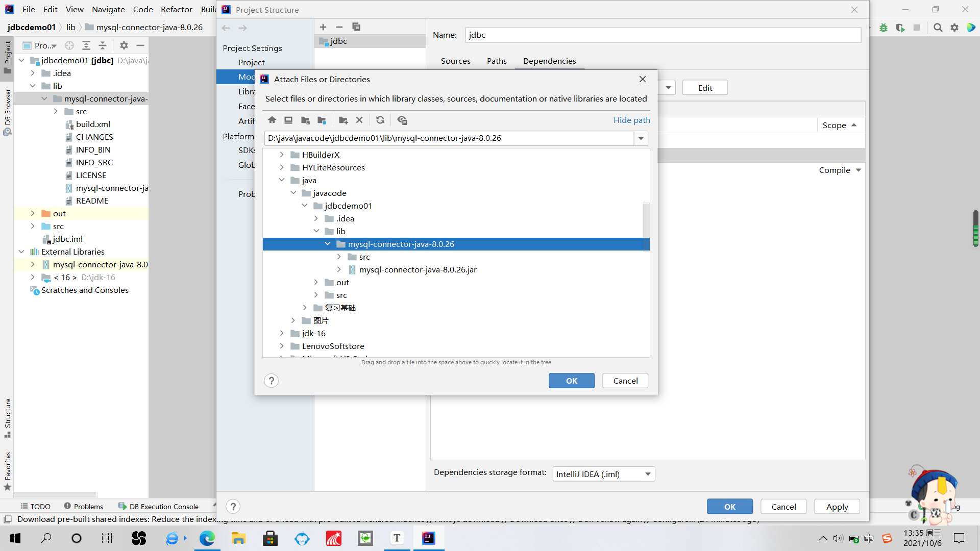Collapse the mysql-connector-java-8.0.26 folder node
Screen dimensions: 980x551
coord(328,244)
